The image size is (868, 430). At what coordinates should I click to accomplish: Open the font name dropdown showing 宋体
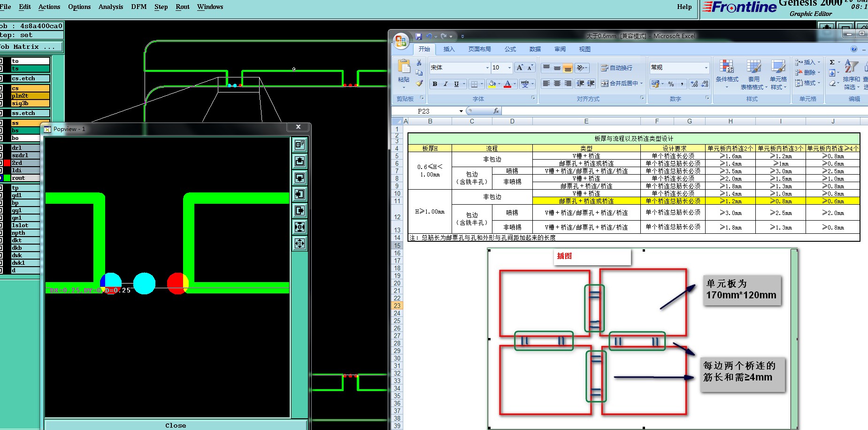tap(487, 68)
